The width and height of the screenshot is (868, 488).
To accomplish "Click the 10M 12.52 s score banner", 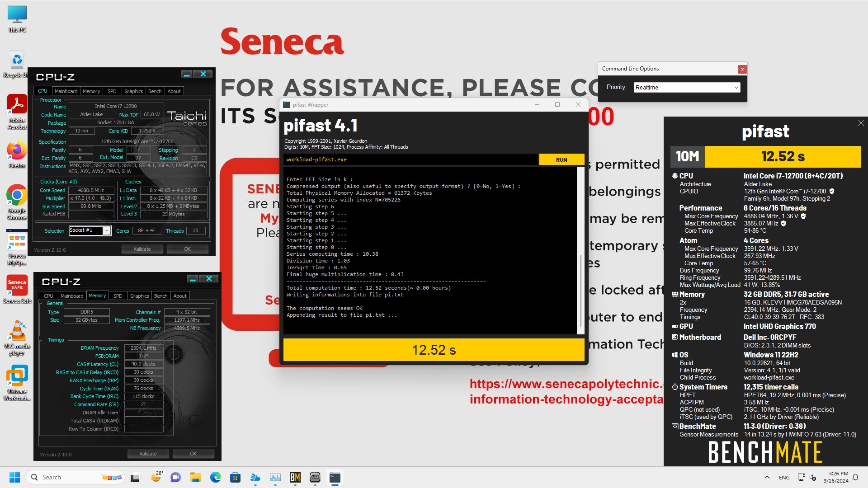I will point(765,156).
